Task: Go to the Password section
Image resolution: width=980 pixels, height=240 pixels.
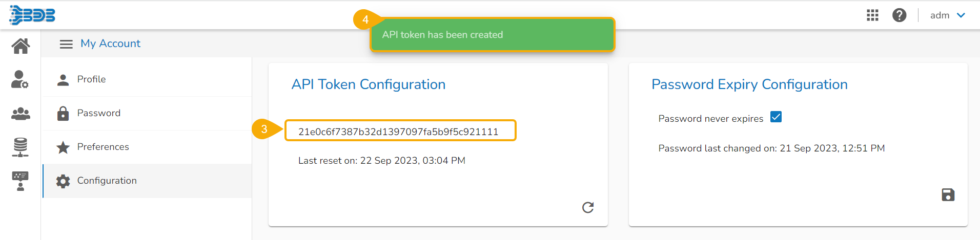Action: (98, 113)
